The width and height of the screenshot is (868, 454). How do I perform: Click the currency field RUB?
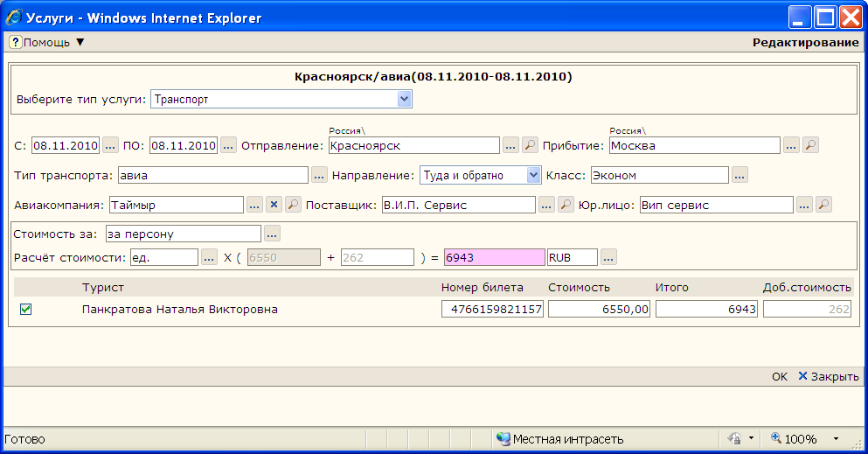573,257
